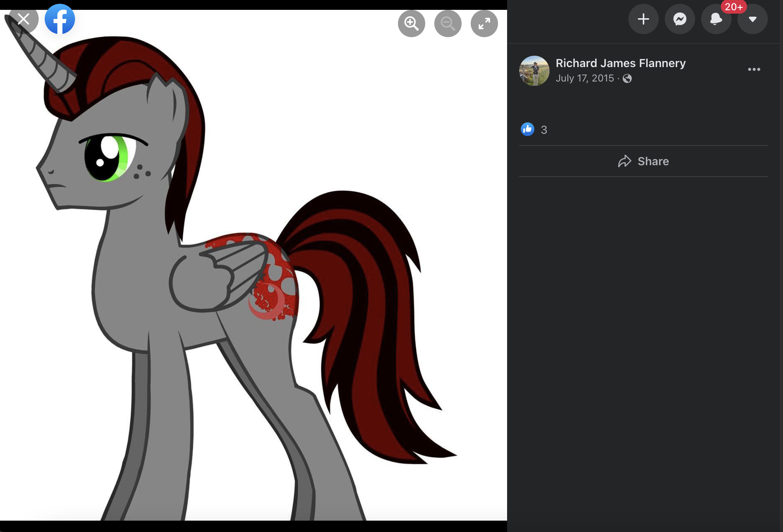Share this photo

click(x=643, y=161)
